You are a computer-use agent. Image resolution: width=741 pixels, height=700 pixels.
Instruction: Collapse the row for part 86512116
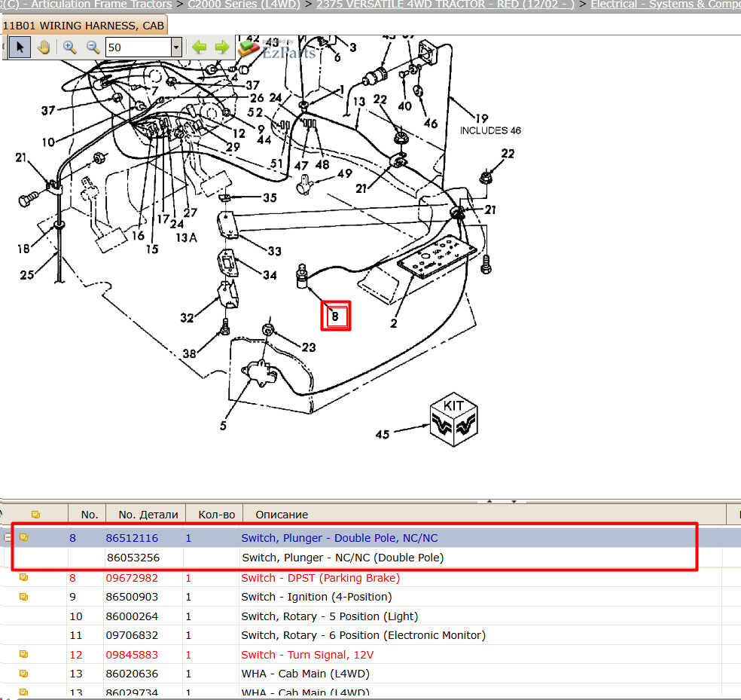(x=7, y=537)
